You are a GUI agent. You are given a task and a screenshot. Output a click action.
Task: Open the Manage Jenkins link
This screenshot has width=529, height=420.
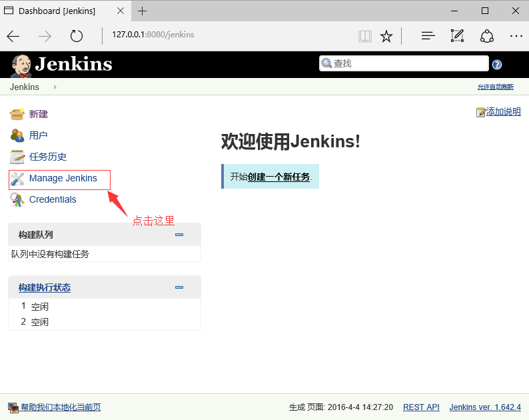coord(63,178)
